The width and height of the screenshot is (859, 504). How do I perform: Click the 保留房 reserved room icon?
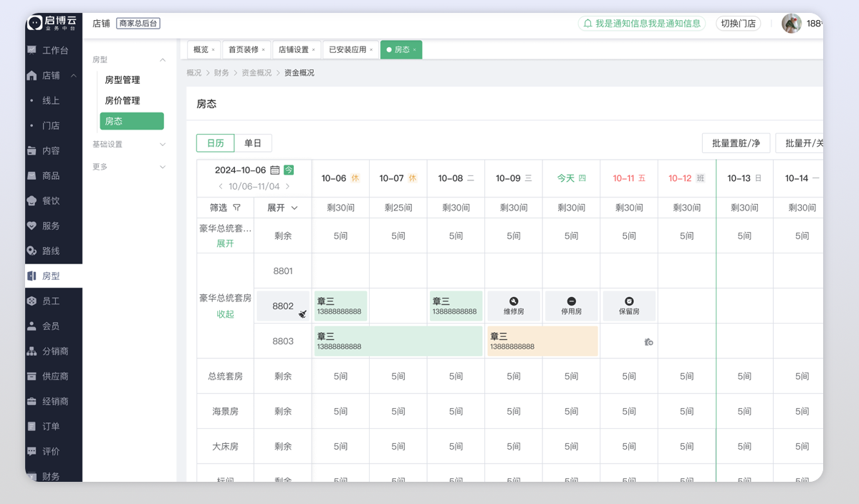point(629,301)
